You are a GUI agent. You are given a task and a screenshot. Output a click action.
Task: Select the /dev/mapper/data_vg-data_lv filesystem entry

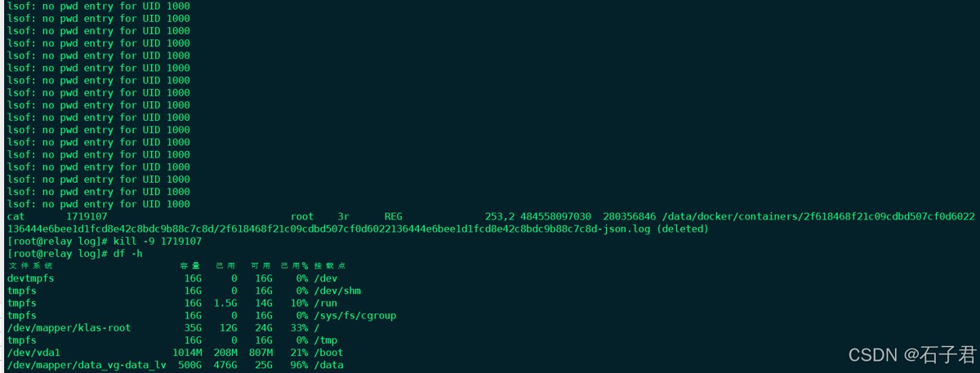point(87,365)
